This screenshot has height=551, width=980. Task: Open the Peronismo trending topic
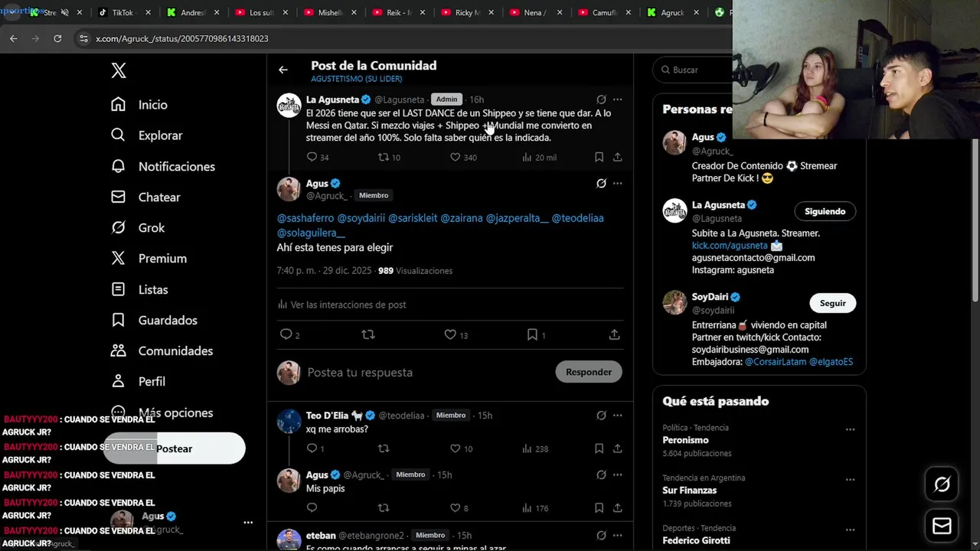point(685,440)
